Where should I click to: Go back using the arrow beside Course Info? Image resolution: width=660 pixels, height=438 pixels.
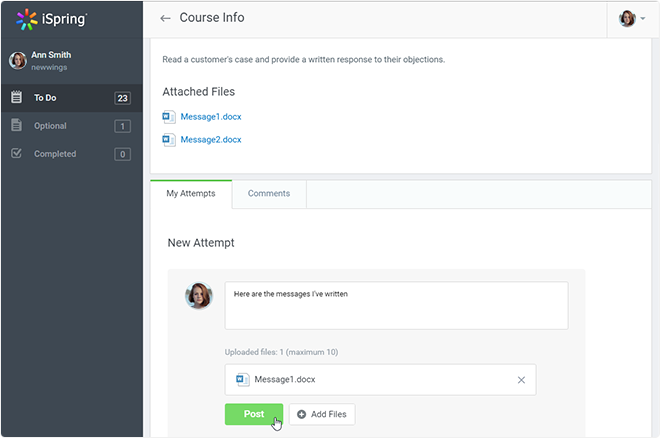click(x=165, y=18)
